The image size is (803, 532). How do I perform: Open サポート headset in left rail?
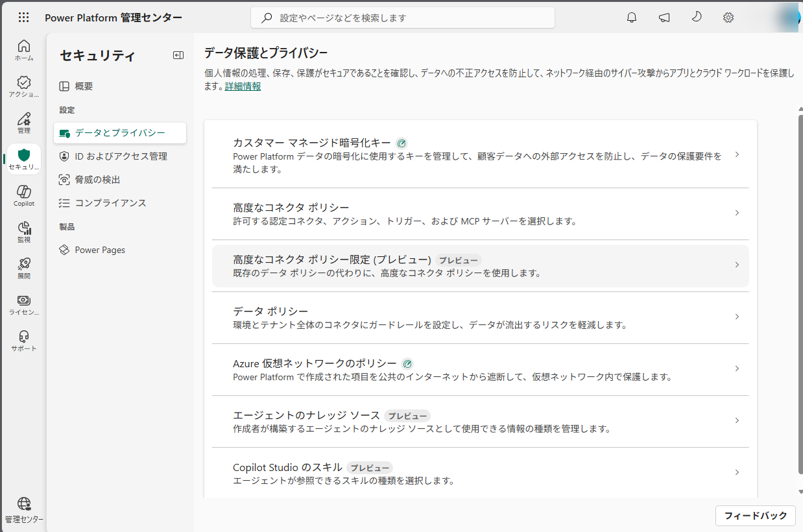pos(24,341)
